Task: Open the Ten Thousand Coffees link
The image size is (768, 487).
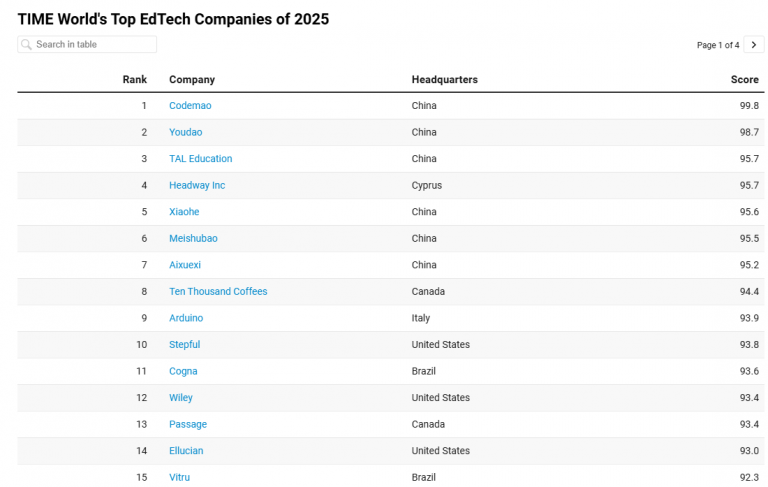Action: tap(218, 291)
